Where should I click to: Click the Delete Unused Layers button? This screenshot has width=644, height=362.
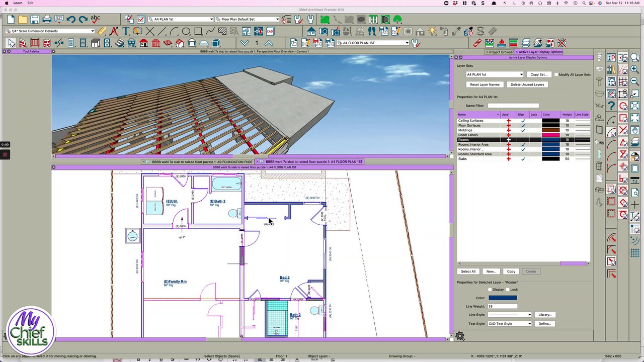[527, 84]
